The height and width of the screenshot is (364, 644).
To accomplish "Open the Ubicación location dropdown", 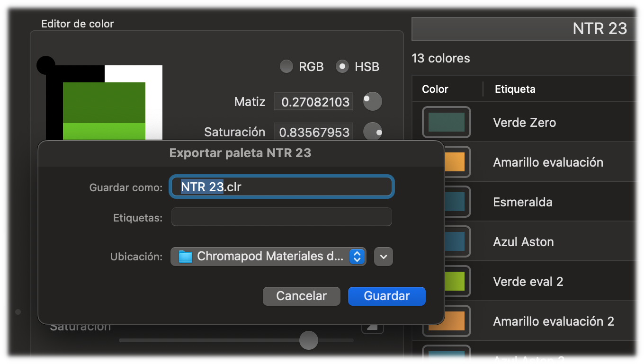I will (268, 257).
